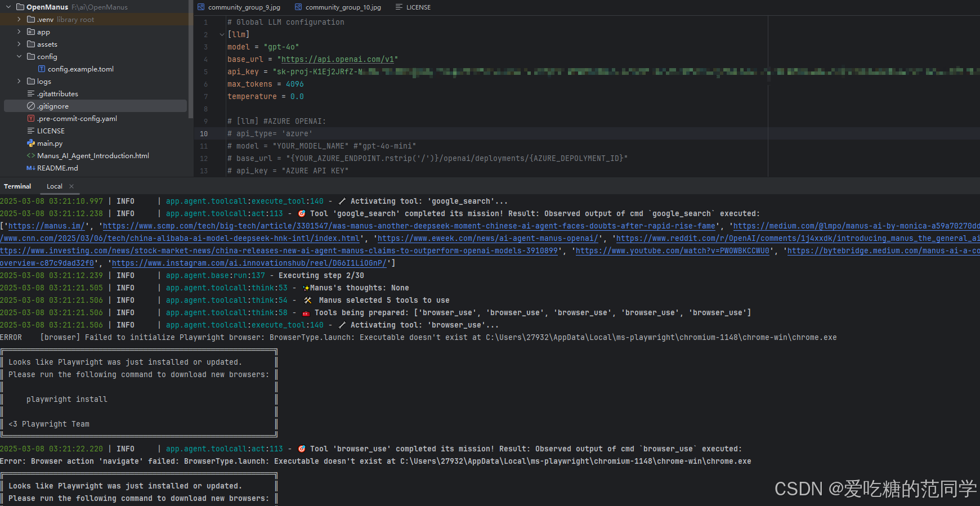Click the LICENSE text file icon in tree
This screenshot has height=506, width=980.
[x=31, y=131]
